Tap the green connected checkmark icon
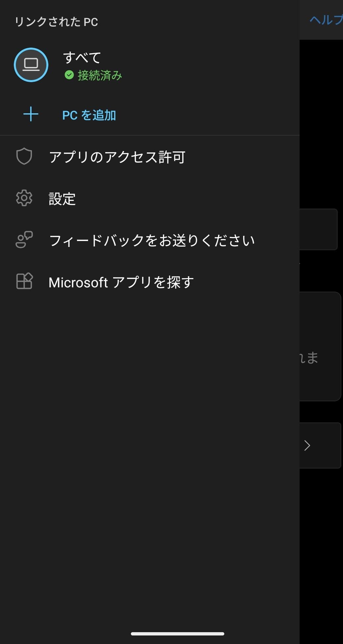Screen dimensions: 343x644 click(69, 75)
